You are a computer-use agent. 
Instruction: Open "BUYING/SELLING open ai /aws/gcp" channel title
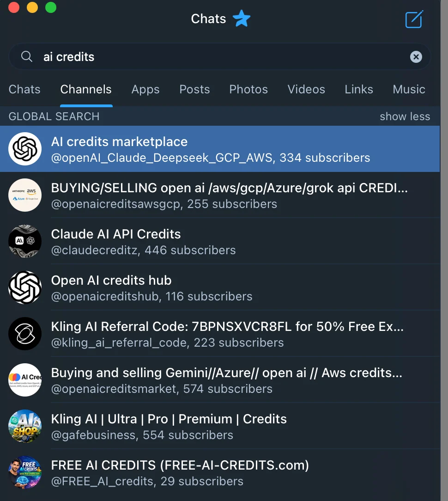pos(229,188)
